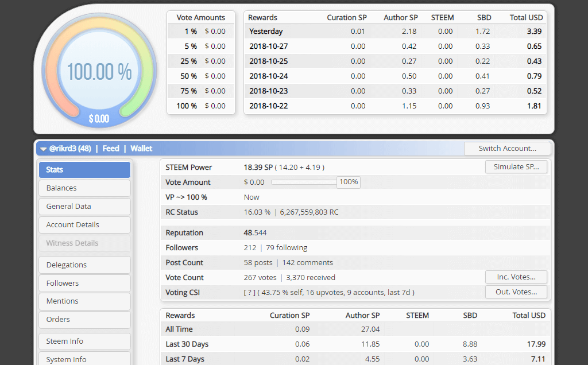The width and height of the screenshot is (588, 365).
Task: Click the Last 7 Days rewards row label
Action: click(185, 359)
